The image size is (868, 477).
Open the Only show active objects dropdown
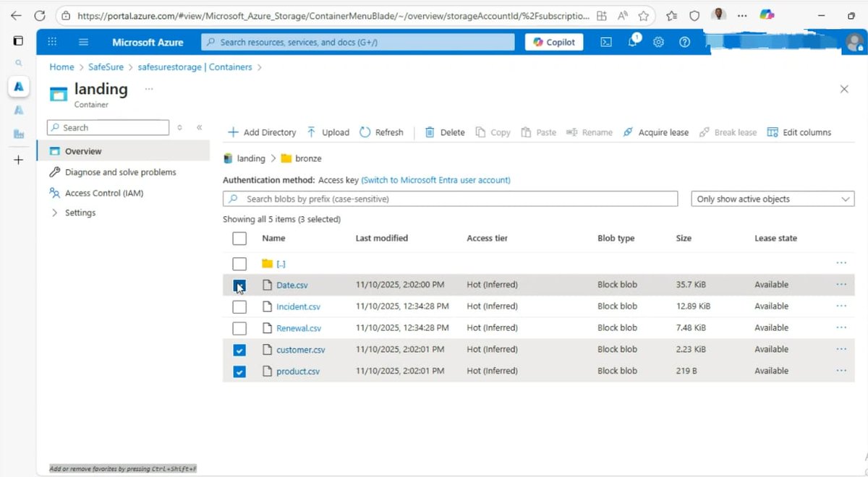[773, 199]
